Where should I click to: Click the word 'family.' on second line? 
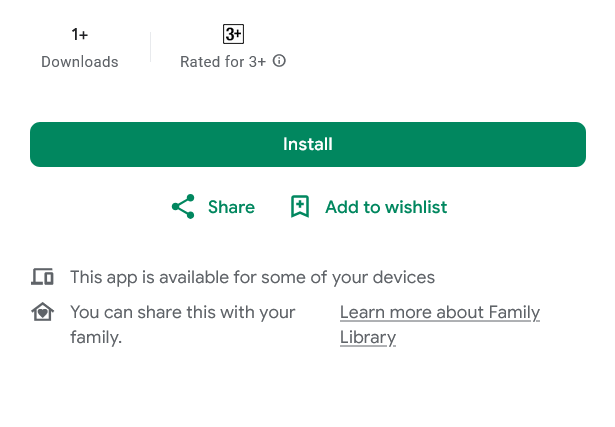(x=96, y=337)
